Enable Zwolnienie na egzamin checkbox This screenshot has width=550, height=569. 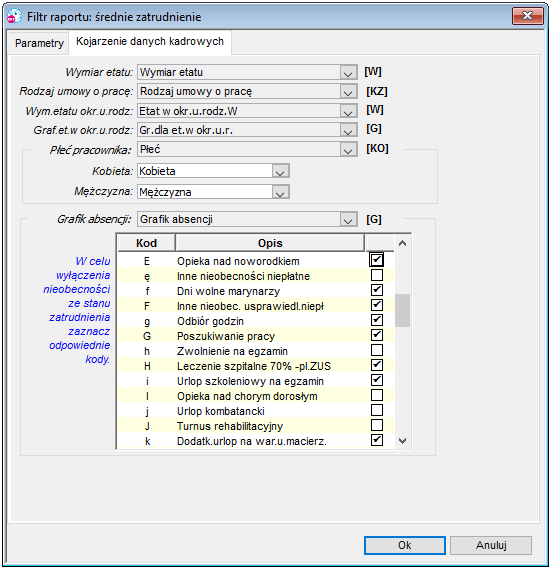pyautogui.click(x=377, y=350)
